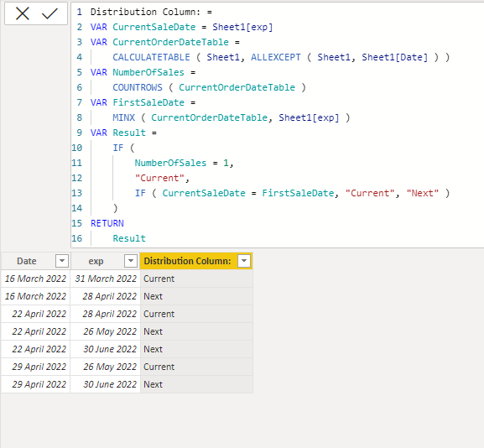Select exp cell 30 June 2022 in 22 April row
Viewport: 484px width, 448px height.
click(x=105, y=349)
